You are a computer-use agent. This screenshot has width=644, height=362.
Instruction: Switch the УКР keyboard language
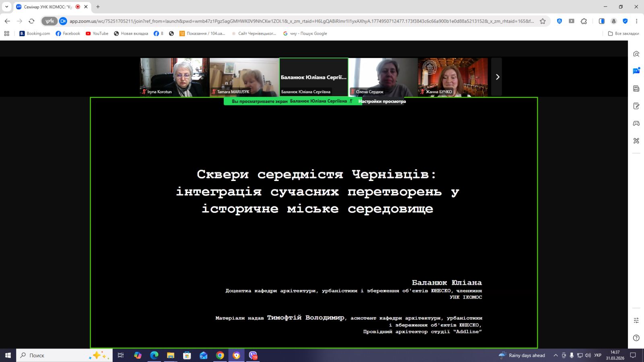pos(598,355)
